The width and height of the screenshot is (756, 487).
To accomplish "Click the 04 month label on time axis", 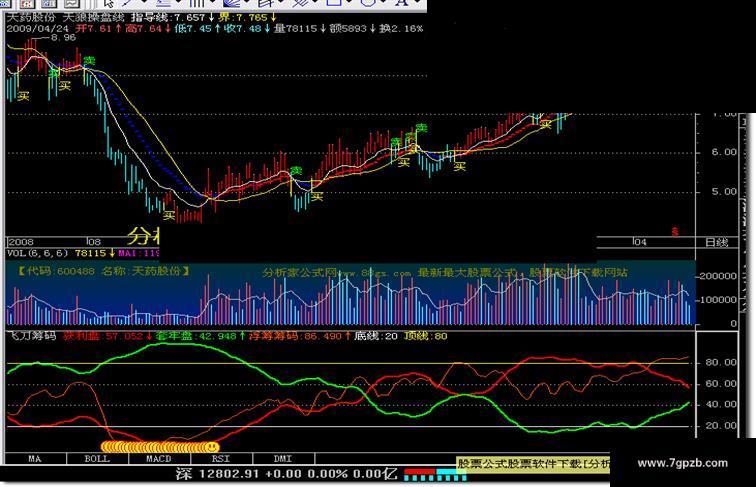I will (640, 242).
